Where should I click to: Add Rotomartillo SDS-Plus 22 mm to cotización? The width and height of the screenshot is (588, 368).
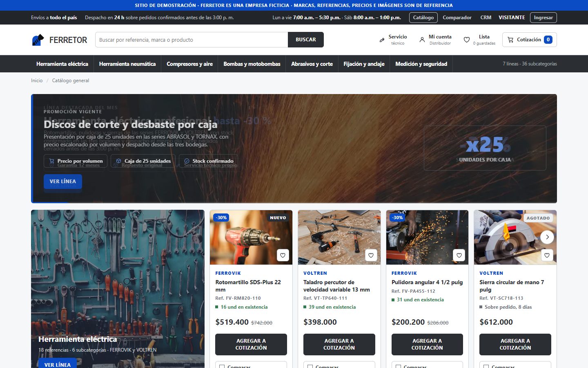[x=251, y=344]
